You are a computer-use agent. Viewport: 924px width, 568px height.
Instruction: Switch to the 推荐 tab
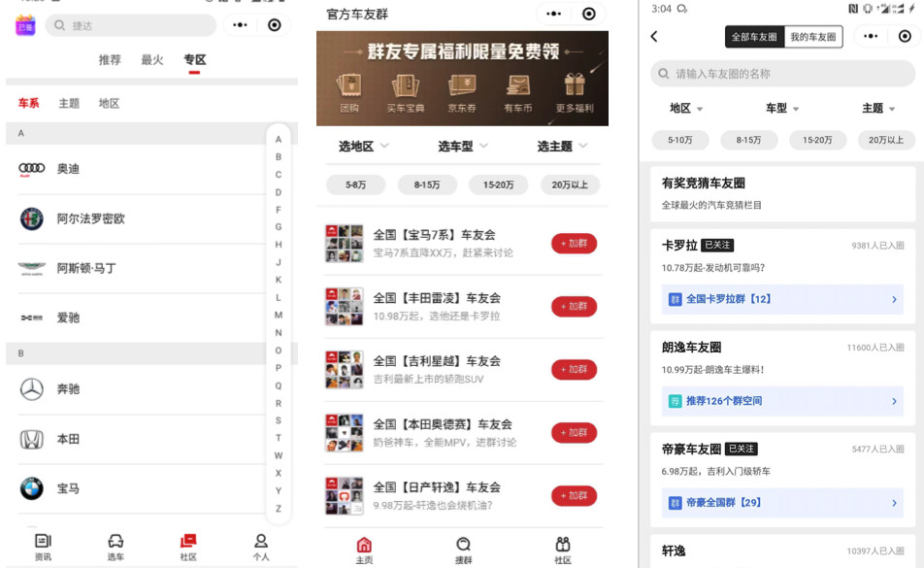coord(110,60)
